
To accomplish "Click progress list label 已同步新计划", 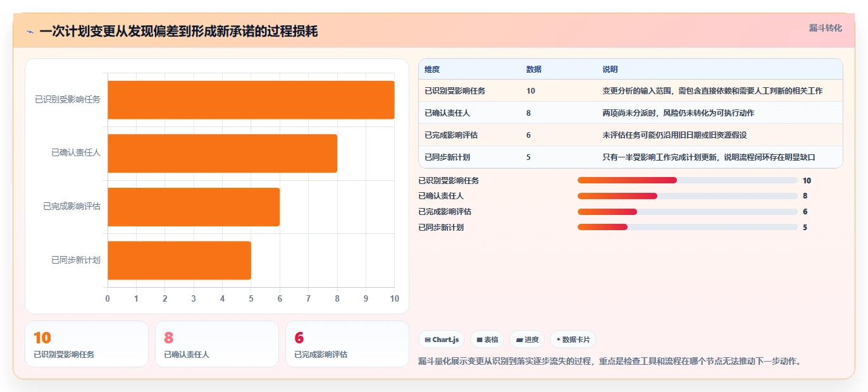I will (441, 227).
